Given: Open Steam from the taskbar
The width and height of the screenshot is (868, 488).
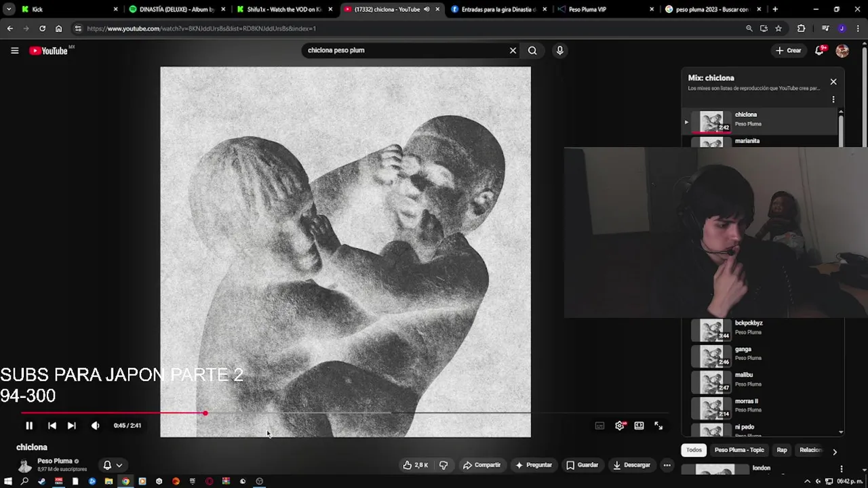Looking at the screenshot, I should (x=41, y=481).
